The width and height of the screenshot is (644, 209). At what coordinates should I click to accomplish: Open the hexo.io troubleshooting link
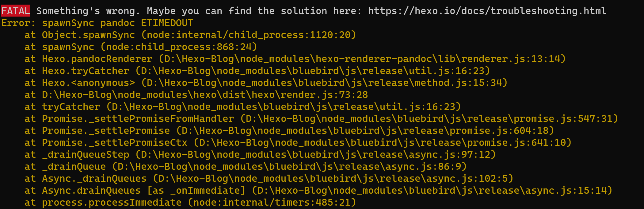487,11
